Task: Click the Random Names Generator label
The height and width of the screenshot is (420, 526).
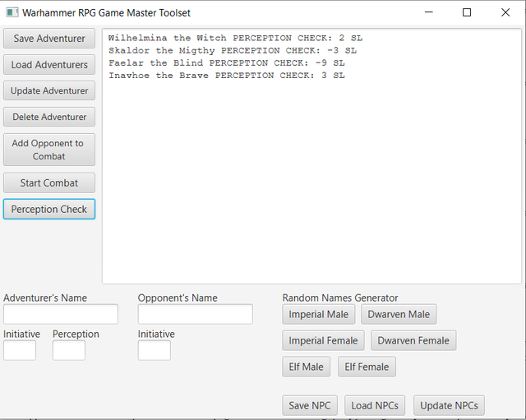Action: 340,298
